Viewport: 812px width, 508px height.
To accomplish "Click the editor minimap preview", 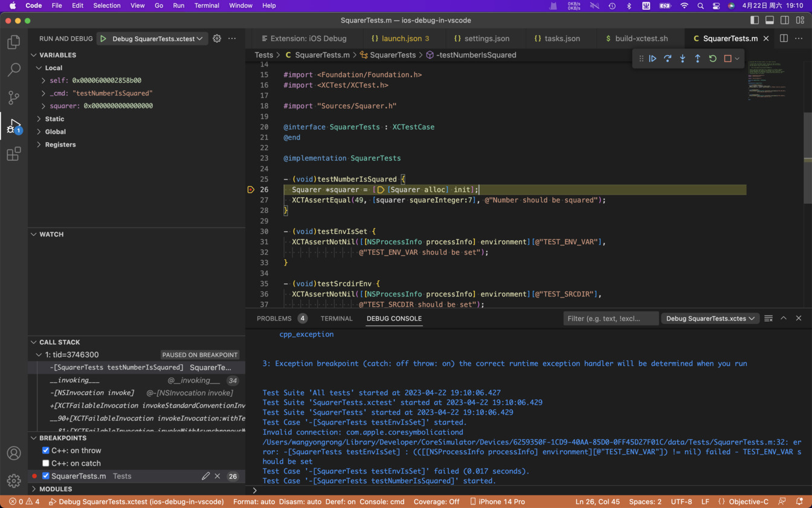I will tap(775, 80).
